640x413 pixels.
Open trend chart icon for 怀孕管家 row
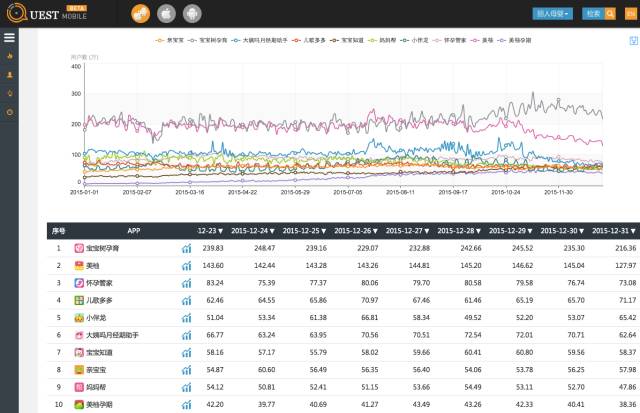[187, 283]
